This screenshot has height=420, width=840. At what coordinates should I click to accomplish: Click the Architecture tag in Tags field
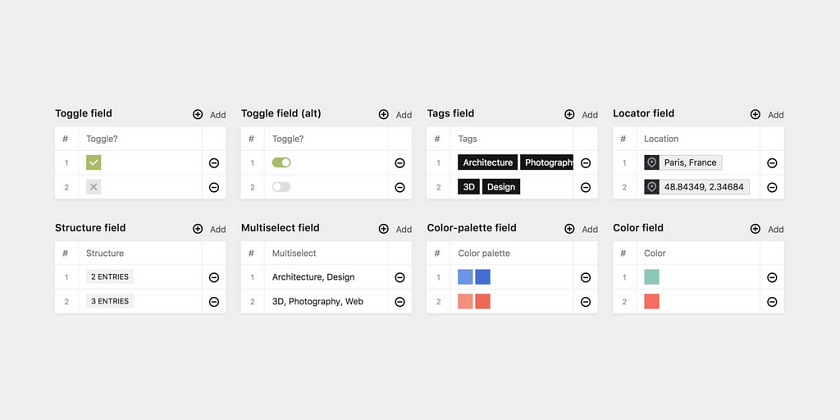(x=488, y=162)
